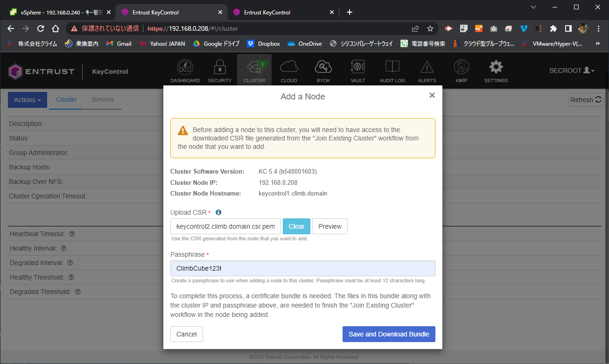Preview the uploaded CSR
609x364 pixels.
[330, 226]
